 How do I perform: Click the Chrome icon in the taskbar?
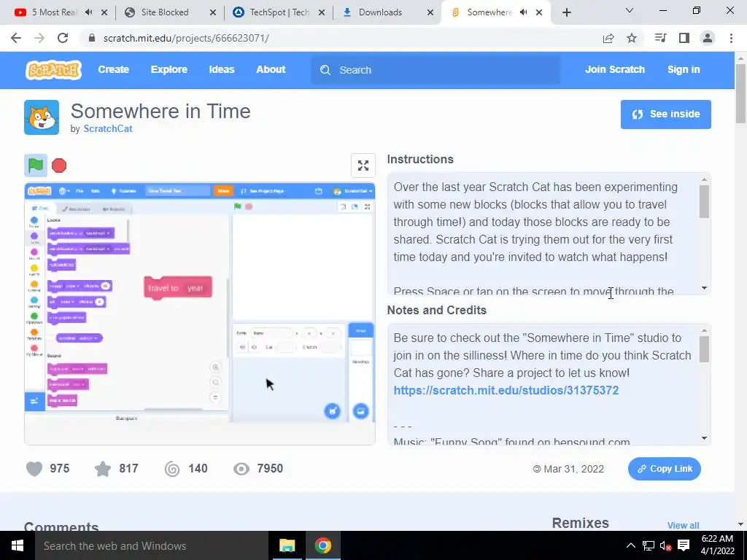pos(323,545)
